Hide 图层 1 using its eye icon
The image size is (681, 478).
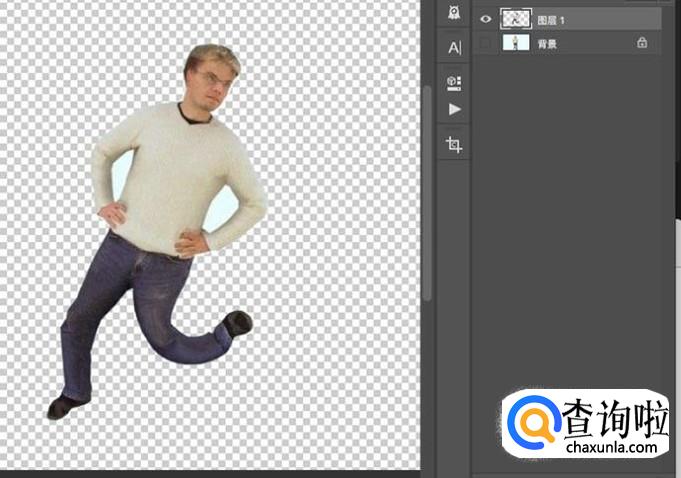click(x=486, y=19)
